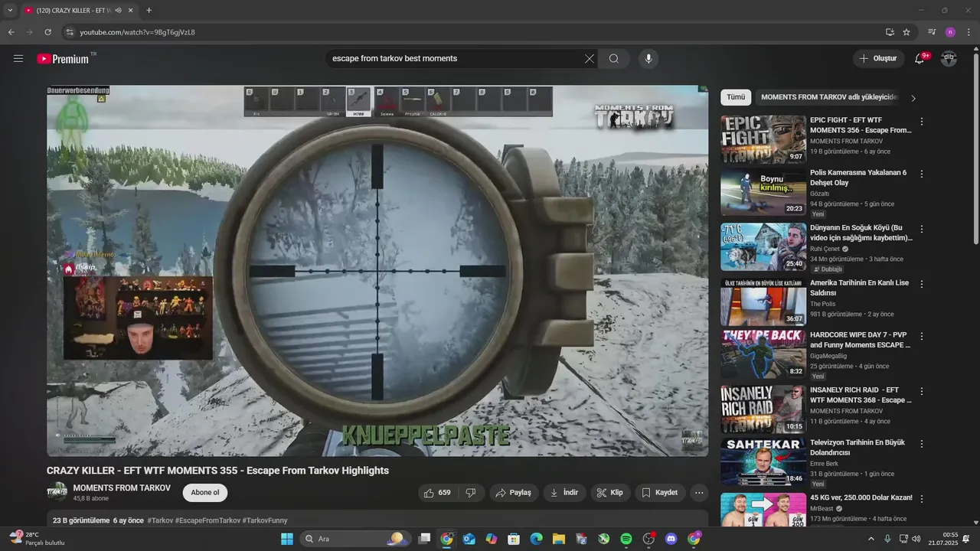Close the CRAZY KILLER tab
The image size is (980, 551).
click(130, 11)
